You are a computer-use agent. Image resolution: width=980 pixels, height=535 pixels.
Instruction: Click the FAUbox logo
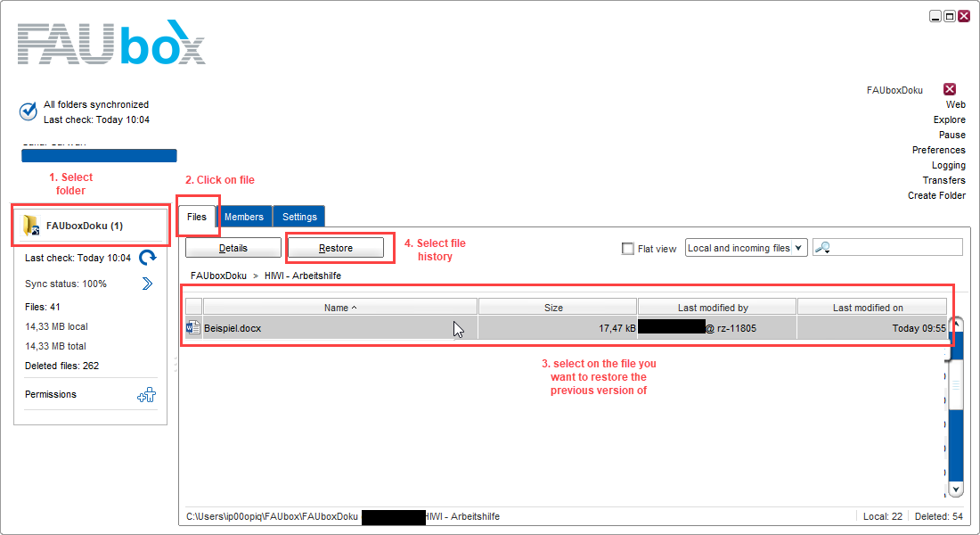pyautogui.click(x=111, y=43)
